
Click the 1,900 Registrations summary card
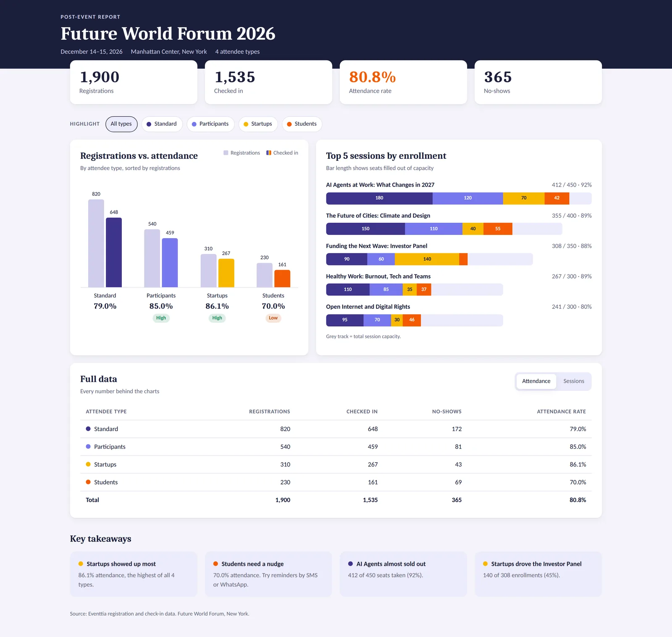point(134,82)
